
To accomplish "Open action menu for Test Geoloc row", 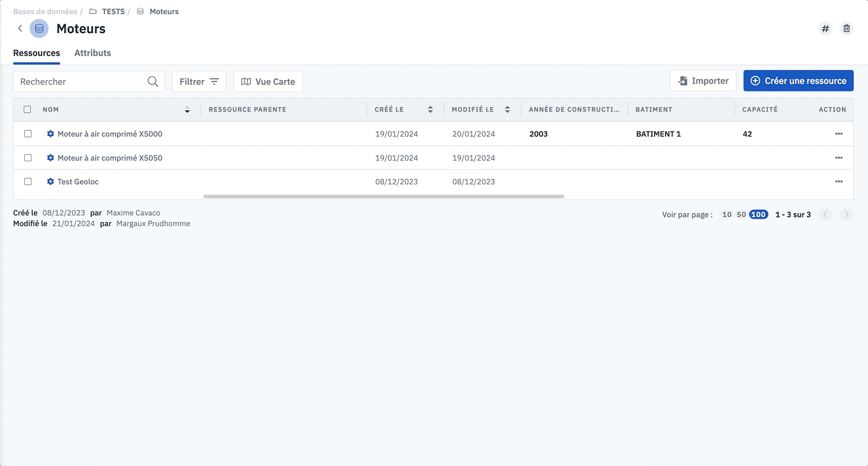I will pyautogui.click(x=839, y=181).
